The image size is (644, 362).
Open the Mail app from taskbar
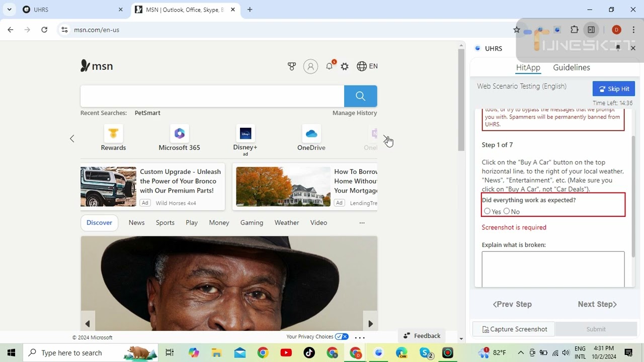(x=240, y=353)
